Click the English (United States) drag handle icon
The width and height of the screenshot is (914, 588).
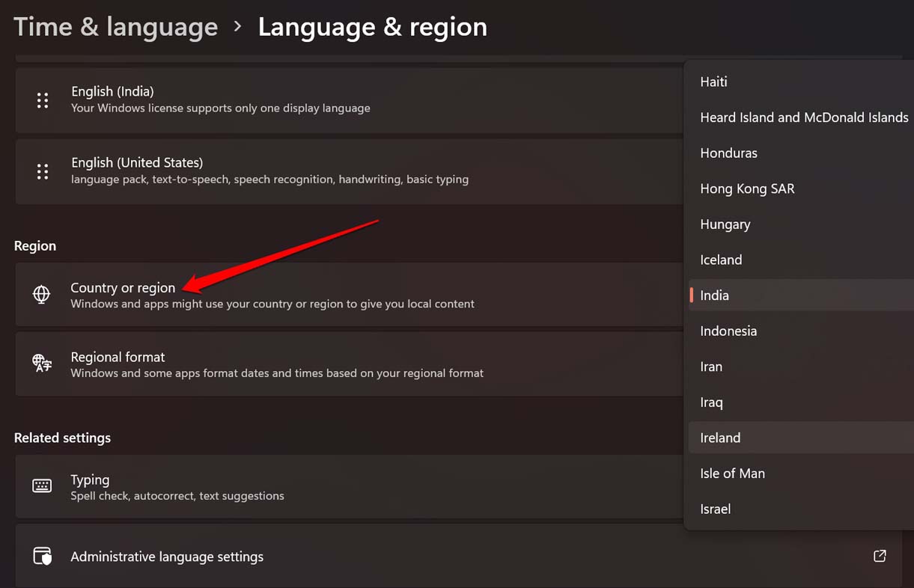click(x=43, y=171)
